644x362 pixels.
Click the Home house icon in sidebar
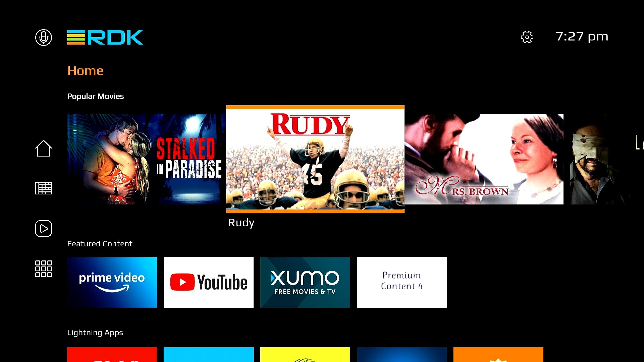coord(44,148)
